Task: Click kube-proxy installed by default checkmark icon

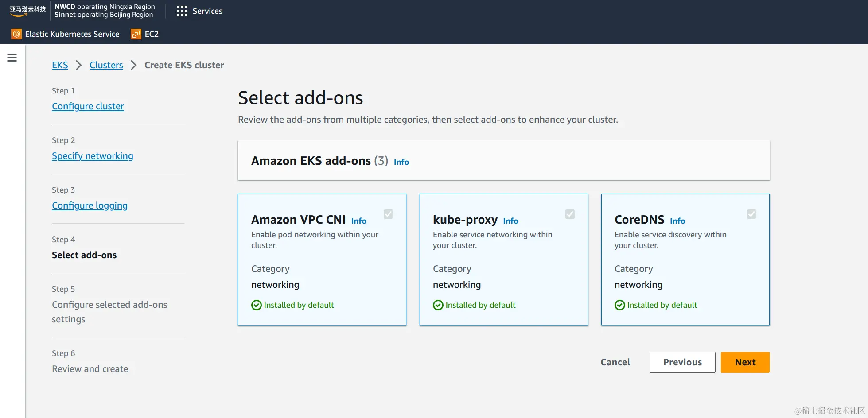Action: pos(438,305)
